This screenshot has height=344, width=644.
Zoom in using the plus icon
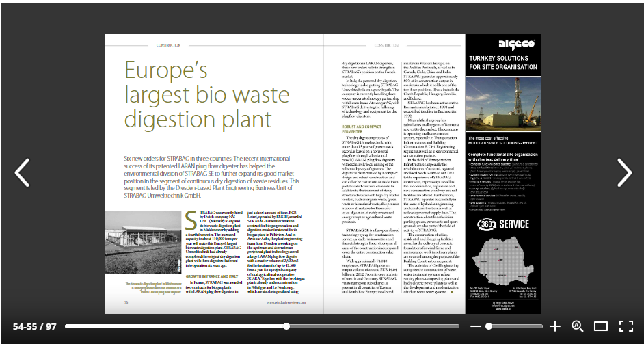click(x=555, y=326)
